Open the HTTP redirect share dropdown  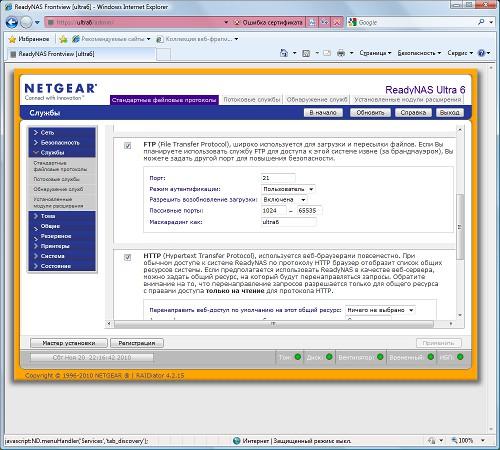click(380, 310)
